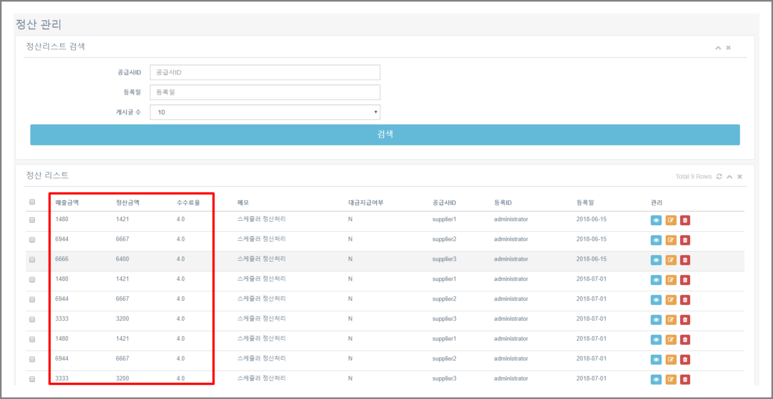Image resolution: width=773 pixels, height=399 pixels.
Task: Click 2018-06-15 date in supplier2 row
Action: coord(591,239)
